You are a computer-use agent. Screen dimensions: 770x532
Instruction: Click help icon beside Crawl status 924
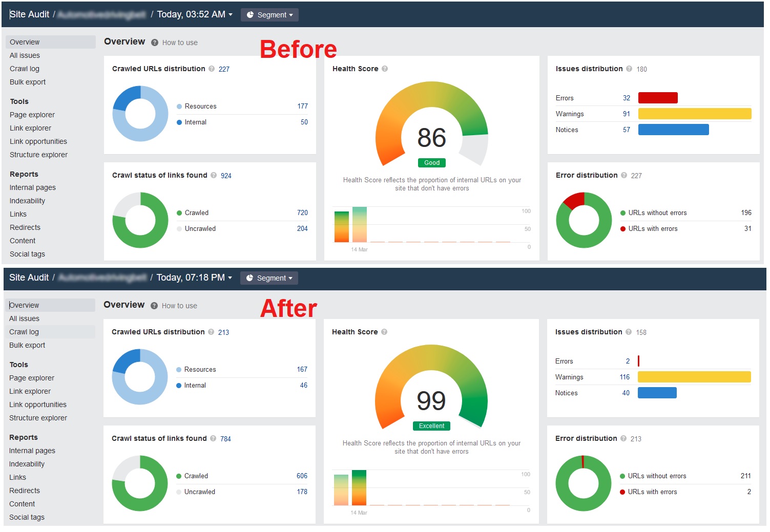coord(214,175)
